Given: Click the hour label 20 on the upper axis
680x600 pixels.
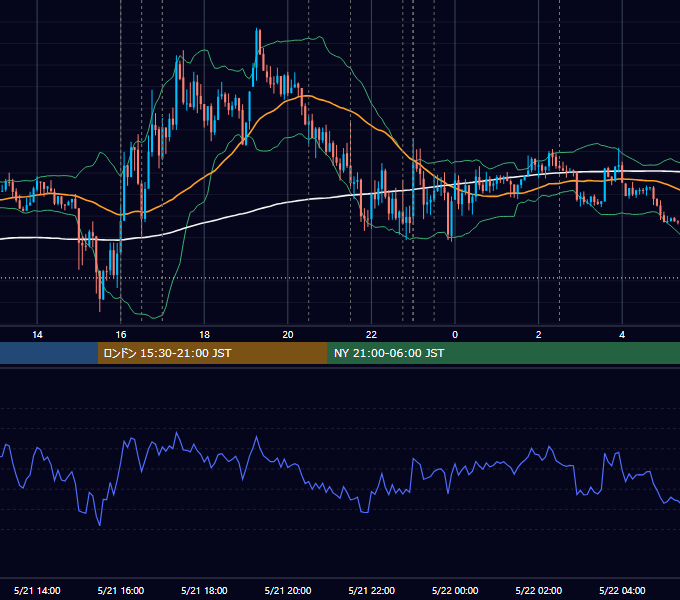Looking at the screenshot, I should point(288,335).
